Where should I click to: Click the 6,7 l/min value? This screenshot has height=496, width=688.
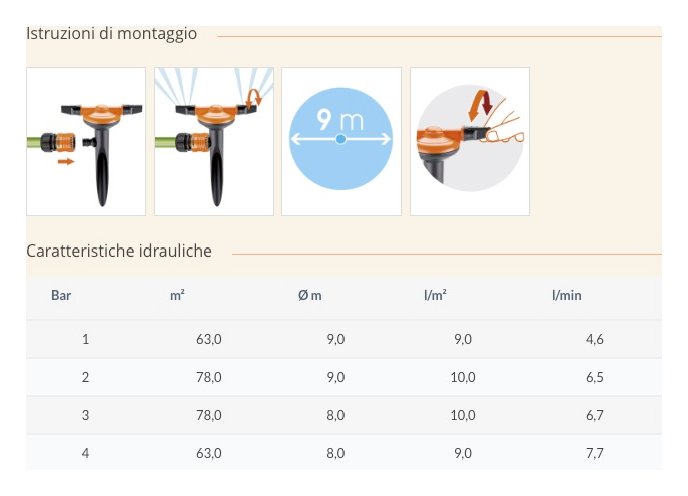click(594, 415)
